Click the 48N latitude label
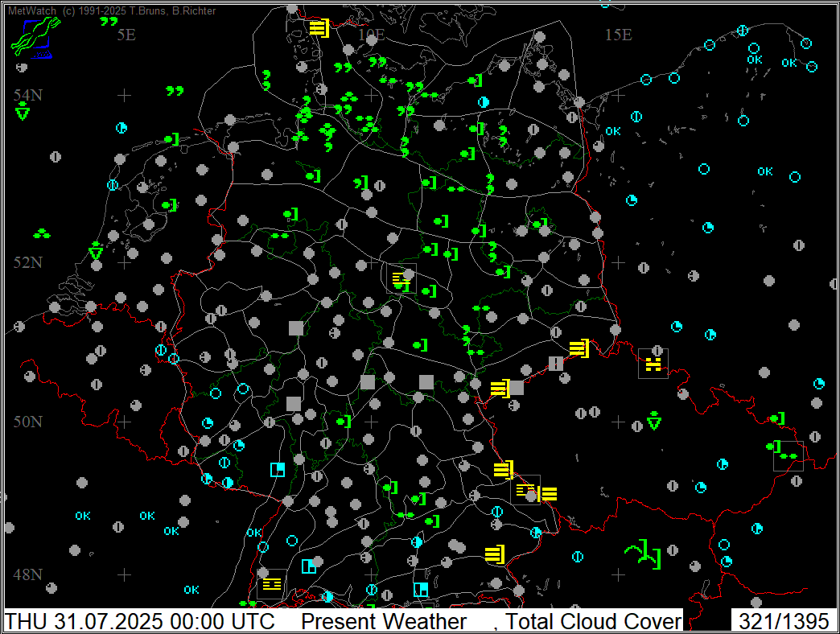Image resolution: width=840 pixels, height=634 pixels. [x=28, y=575]
